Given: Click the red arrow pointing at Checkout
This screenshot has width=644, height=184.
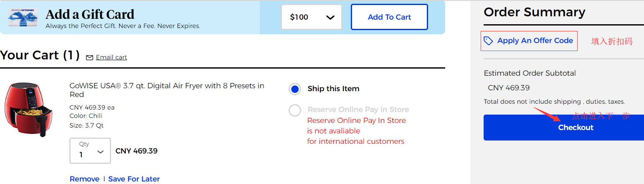Looking at the screenshot, I should pos(547,114).
